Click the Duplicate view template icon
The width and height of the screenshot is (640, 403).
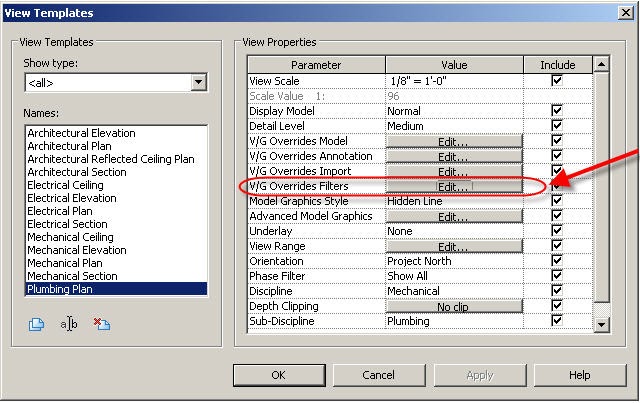click(36, 324)
